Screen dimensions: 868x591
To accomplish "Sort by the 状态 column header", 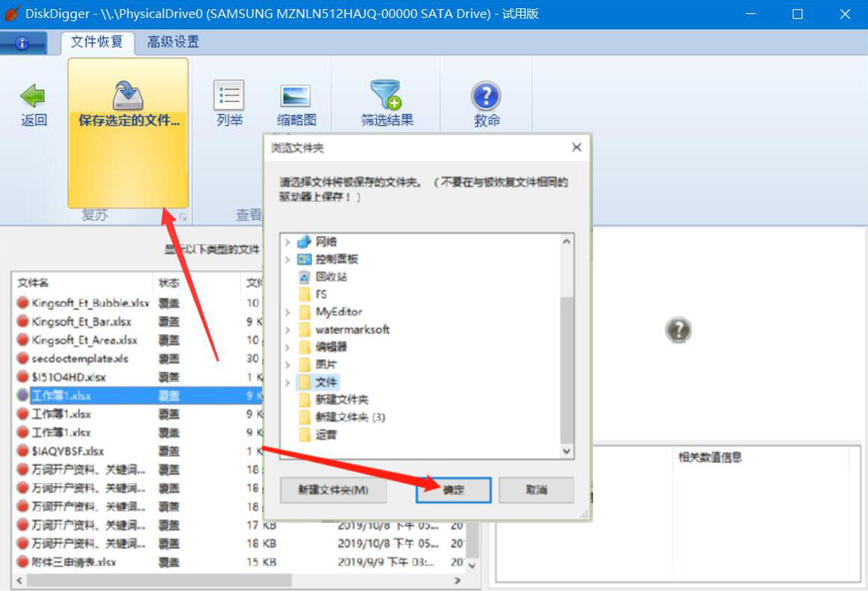I will (196, 282).
